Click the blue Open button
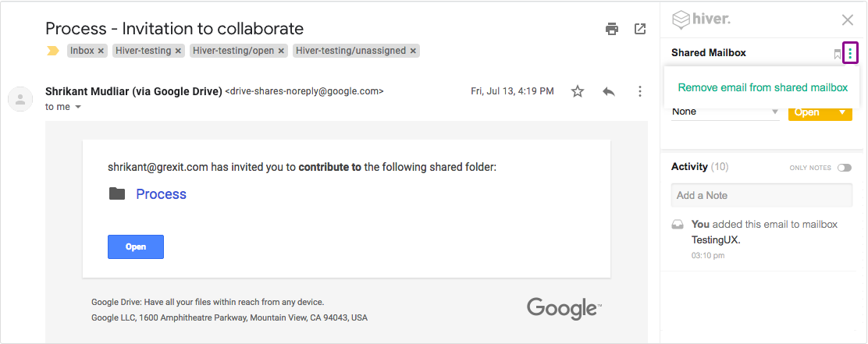868x344 pixels. (x=136, y=246)
